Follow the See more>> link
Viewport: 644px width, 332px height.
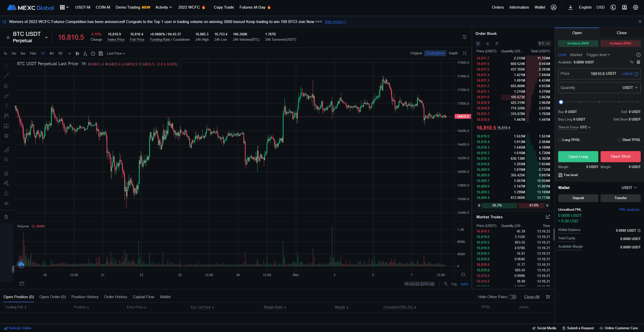[x=336, y=22]
